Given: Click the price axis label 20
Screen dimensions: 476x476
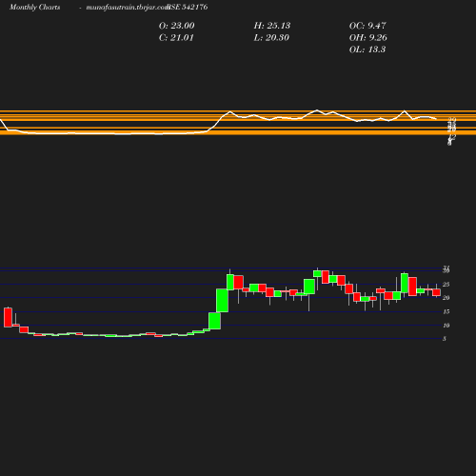Looking at the screenshot, I should point(446,298).
